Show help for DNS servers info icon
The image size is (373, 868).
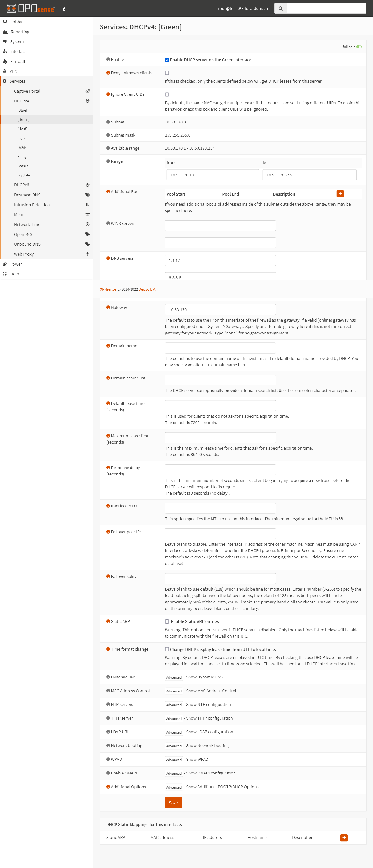[x=108, y=258]
